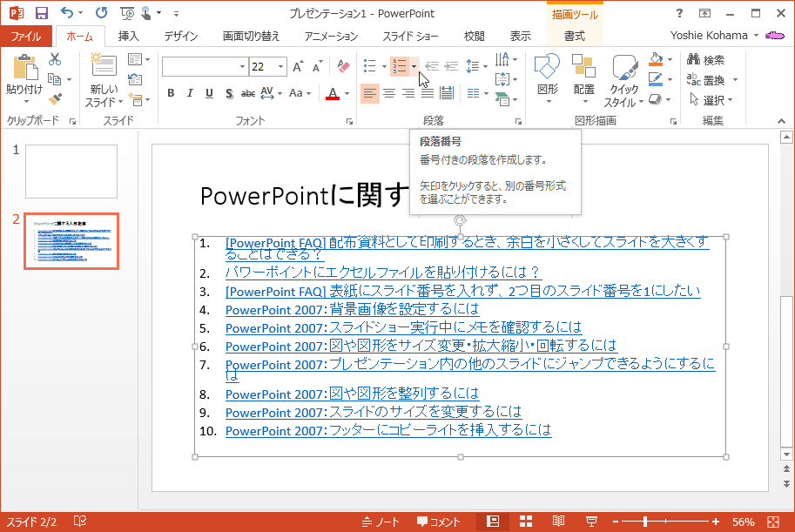Screen dimensions: 795x532
Task: Start slide show from status bar icon
Action: (x=590, y=522)
